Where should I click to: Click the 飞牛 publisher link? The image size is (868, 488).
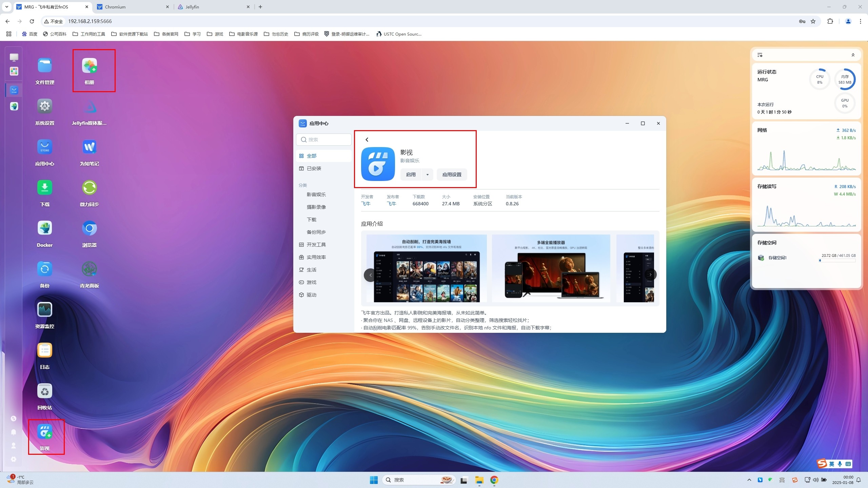[x=391, y=204]
